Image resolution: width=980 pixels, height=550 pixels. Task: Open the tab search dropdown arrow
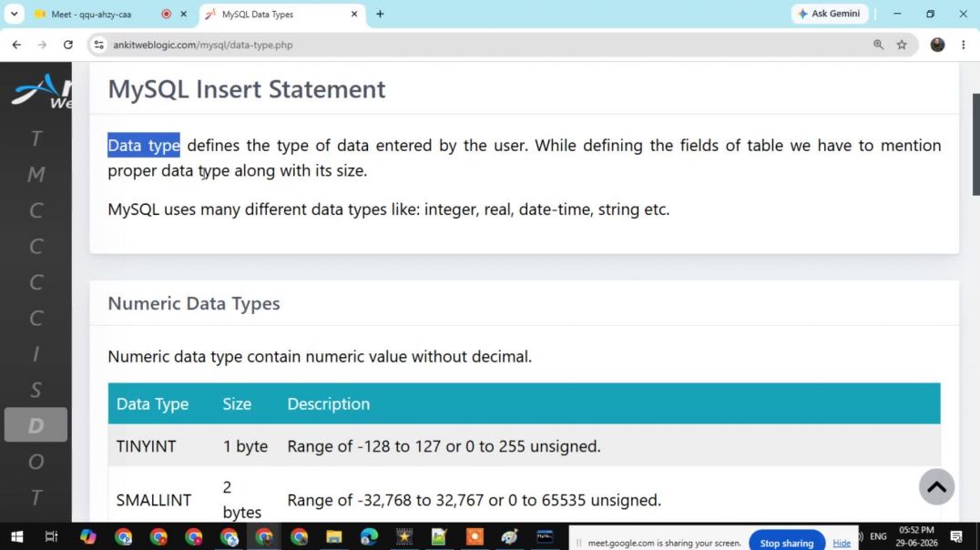pyautogui.click(x=14, y=14)
